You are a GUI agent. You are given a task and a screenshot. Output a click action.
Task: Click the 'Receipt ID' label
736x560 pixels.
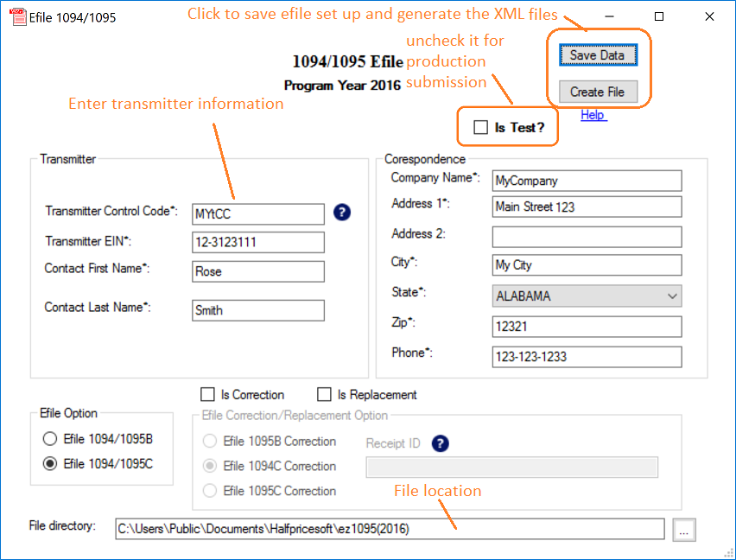pos(393,443)
